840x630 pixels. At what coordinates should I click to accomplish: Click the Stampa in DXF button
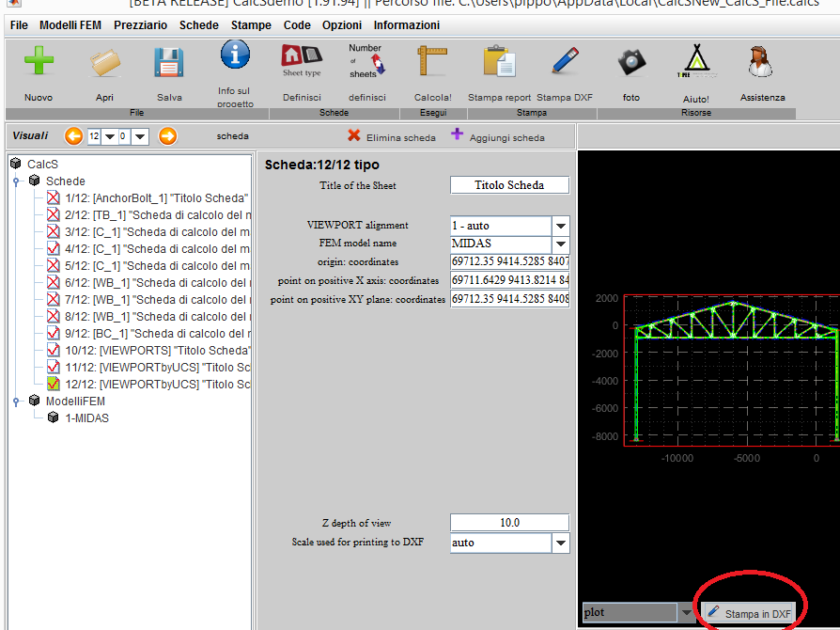coord(749,613)
